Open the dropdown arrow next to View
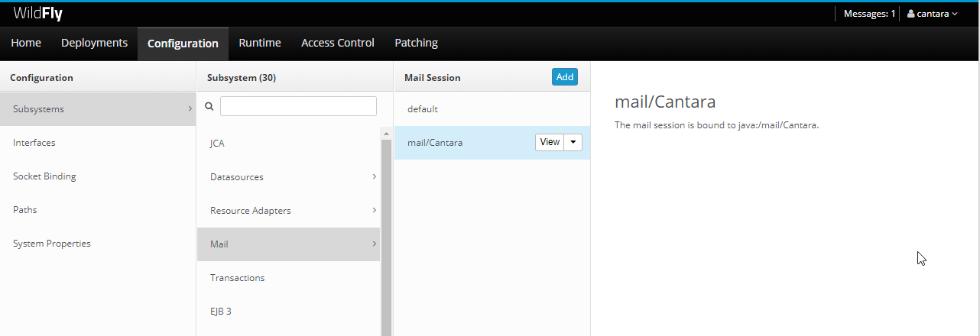 (x=573, y=142)
